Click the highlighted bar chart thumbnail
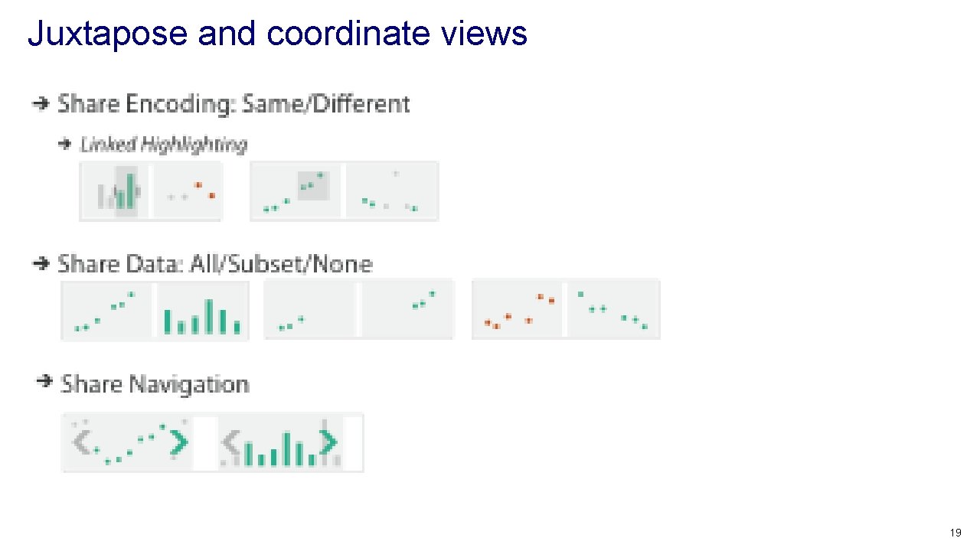Image resolution: width=980 pixels, height=551 pixels. tap(116, 191)
